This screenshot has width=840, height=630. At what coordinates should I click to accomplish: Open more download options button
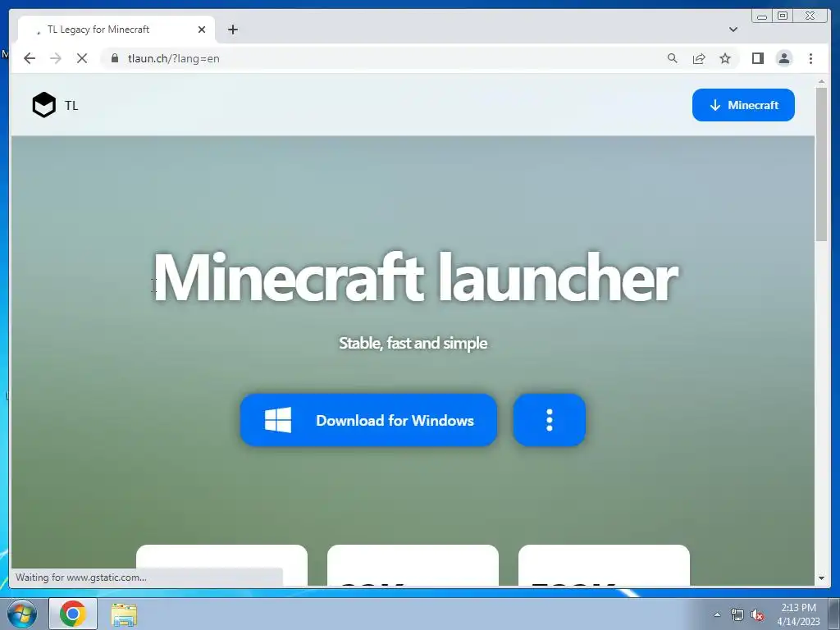(x=549, y=420)
